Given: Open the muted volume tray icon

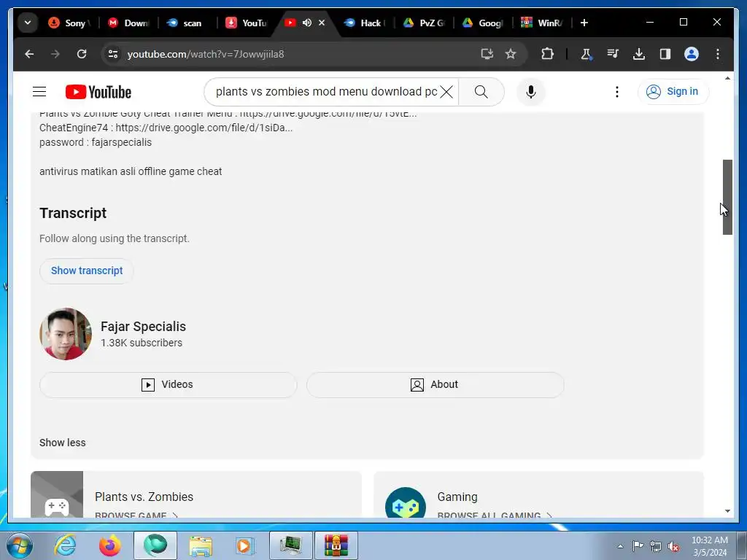Looking at the screenshot, I should point(673,546).
